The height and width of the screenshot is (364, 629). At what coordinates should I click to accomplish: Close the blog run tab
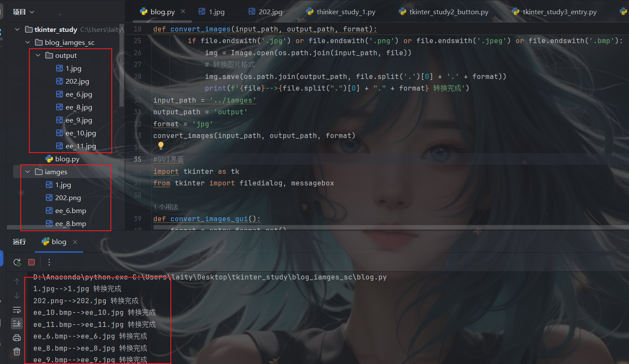(x=75, y=242)
